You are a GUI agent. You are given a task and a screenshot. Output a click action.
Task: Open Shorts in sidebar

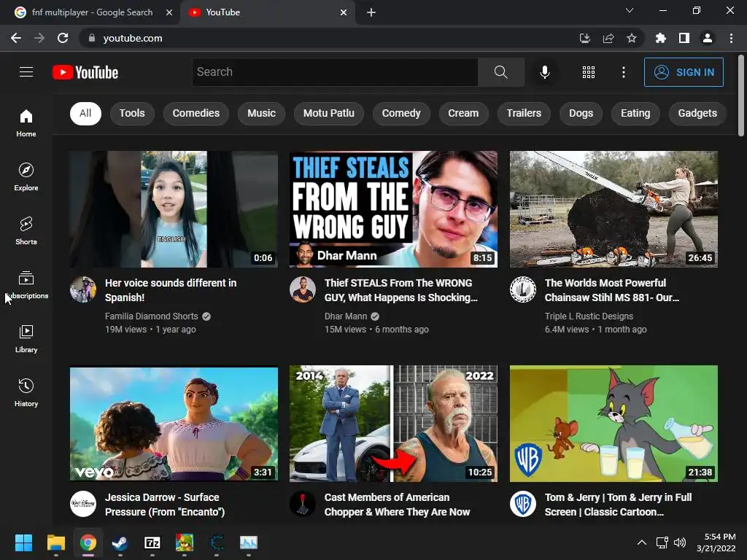(x=26, y=230)
